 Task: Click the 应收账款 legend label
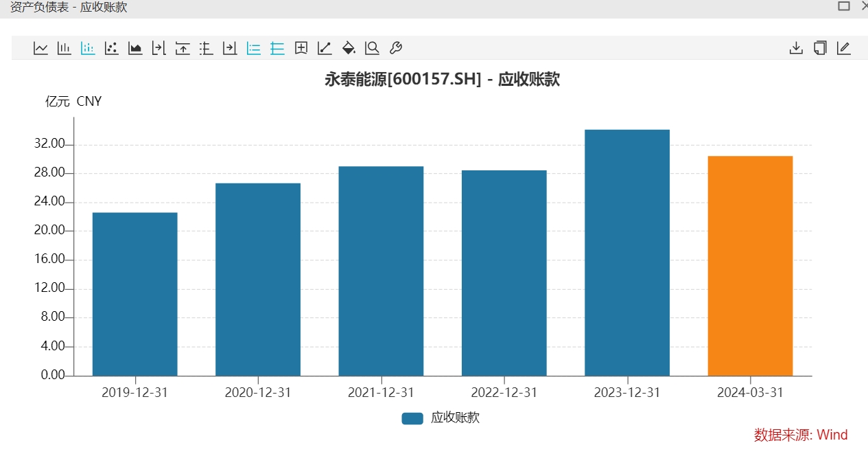pyautogui.click(x=455, y=418)
